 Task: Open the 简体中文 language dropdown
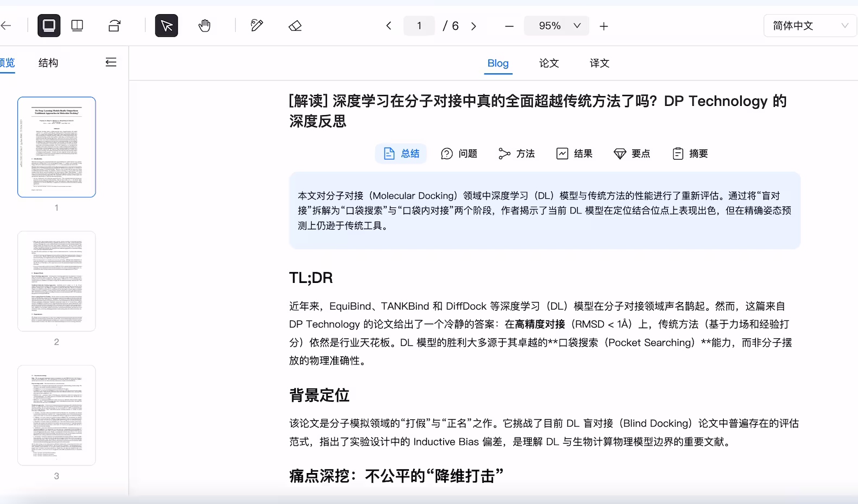coord(810,26)
